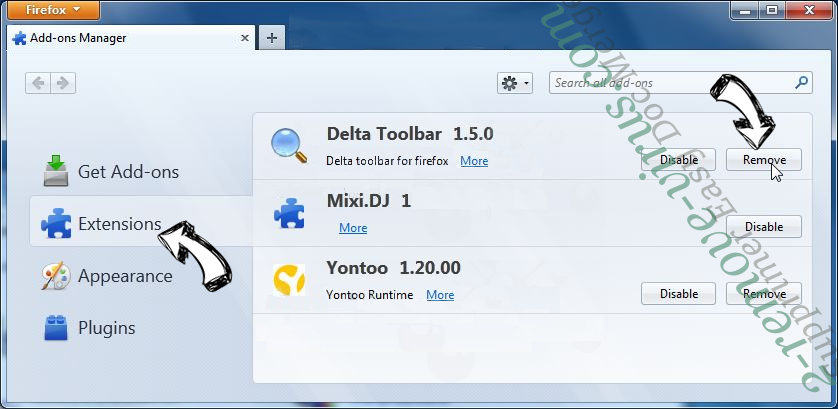This screenshot has height=409, width=838.
Task: Click the Delta Toolbar magnifier icon
Action: coord(289,145)
